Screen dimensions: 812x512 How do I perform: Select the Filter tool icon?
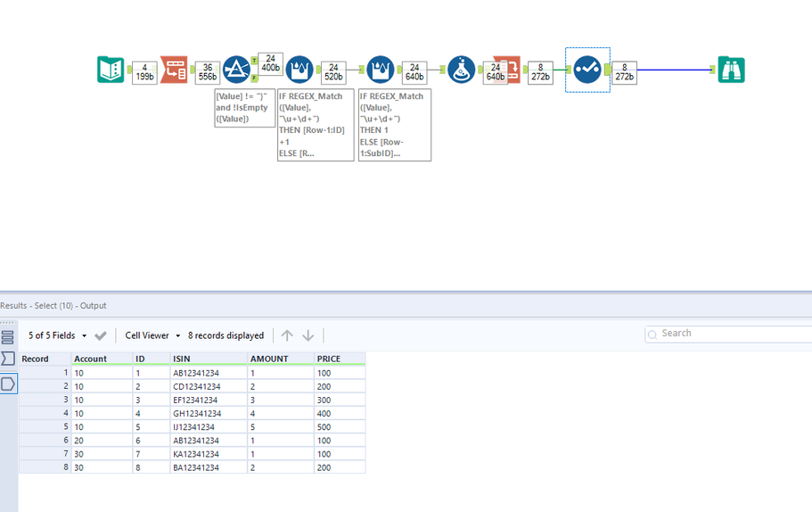(x=237, y=70)
